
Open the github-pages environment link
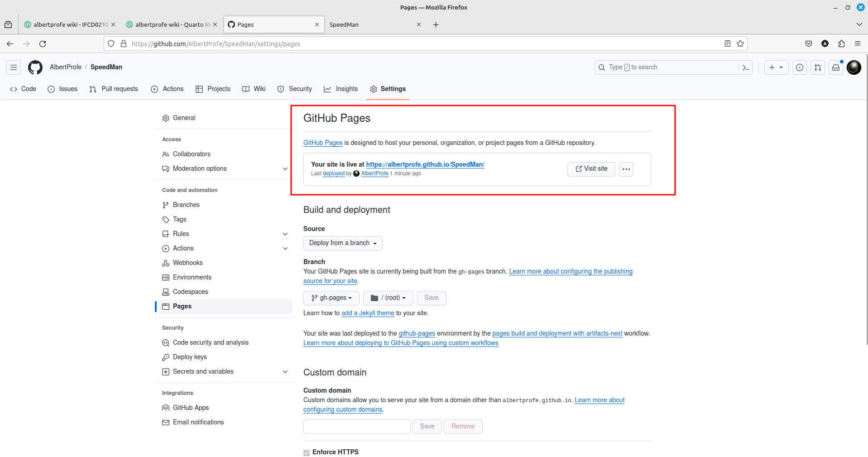pyautogui.click(x=417, y=334)
